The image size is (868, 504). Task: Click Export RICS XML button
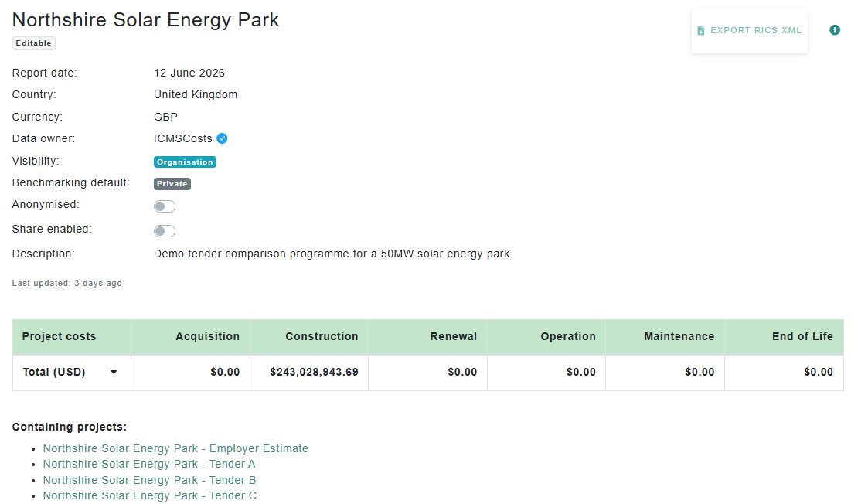click(x=749, y=30)
